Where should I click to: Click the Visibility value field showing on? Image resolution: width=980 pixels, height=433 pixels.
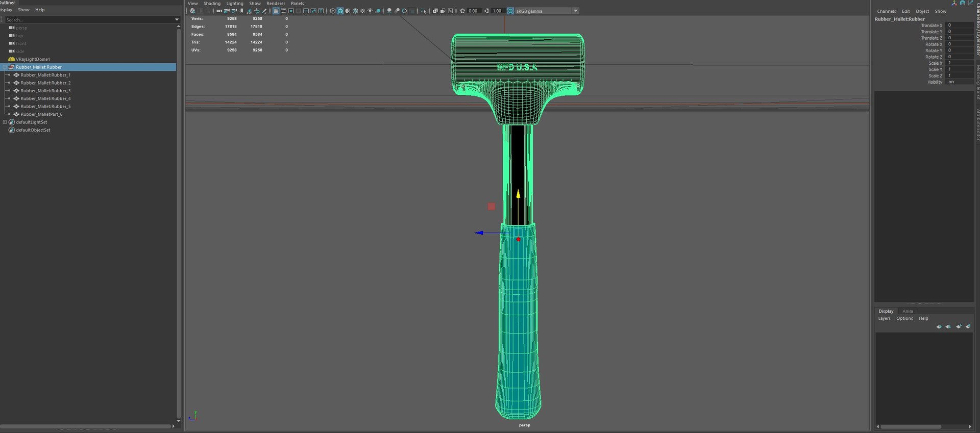(x=959, y=82)
